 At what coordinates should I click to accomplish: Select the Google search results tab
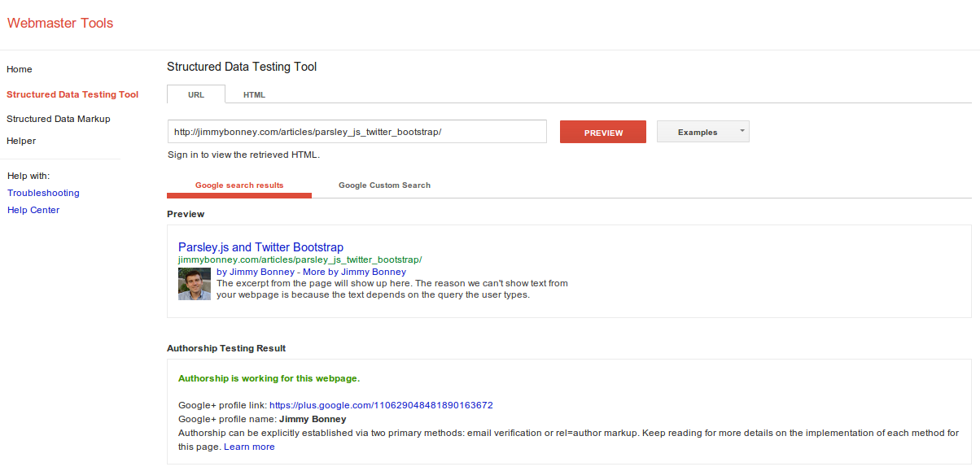[x=238, y=185]
